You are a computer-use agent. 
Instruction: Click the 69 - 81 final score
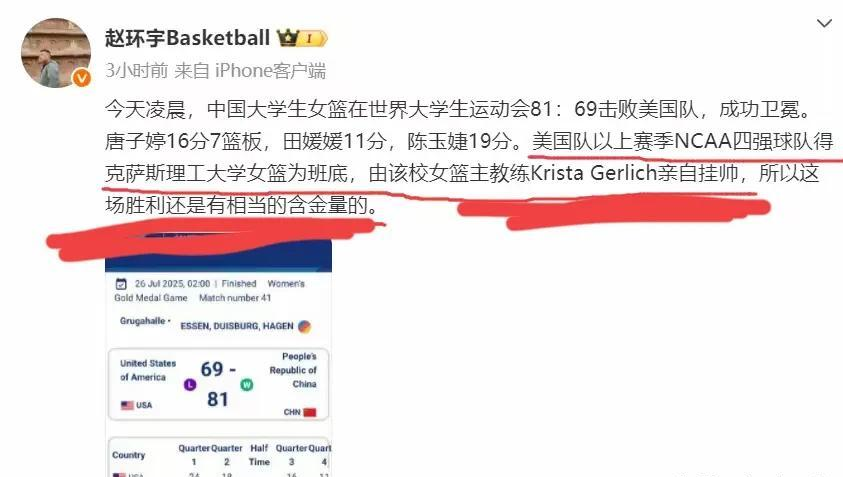(x=218, y=384)
